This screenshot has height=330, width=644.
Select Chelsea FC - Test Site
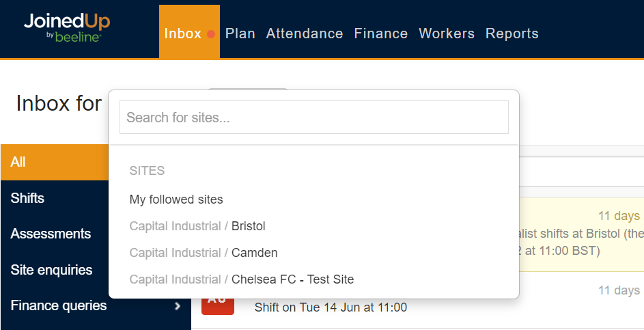click(x=242, y=279)
